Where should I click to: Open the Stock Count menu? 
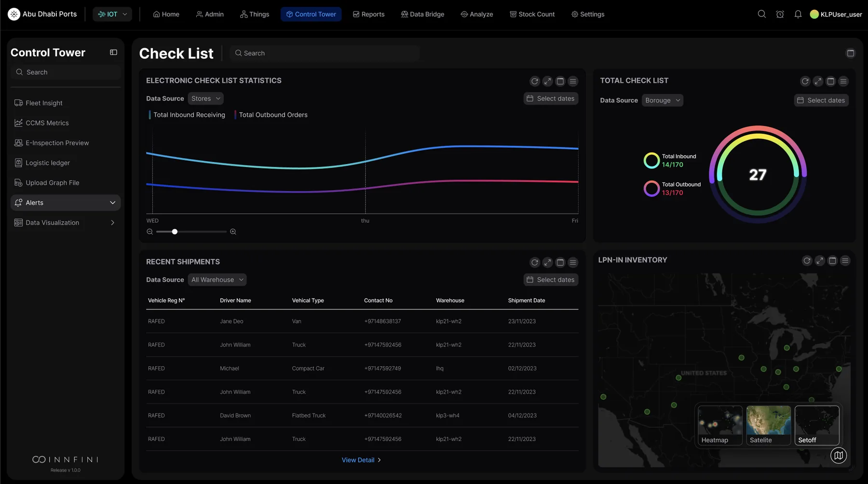coord(532,14)
